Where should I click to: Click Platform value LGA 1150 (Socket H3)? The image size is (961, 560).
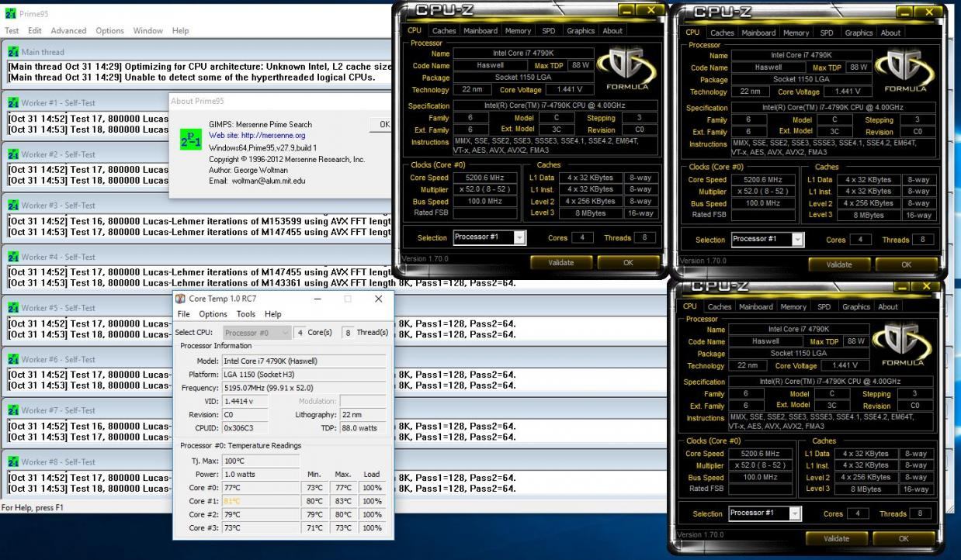304,375
